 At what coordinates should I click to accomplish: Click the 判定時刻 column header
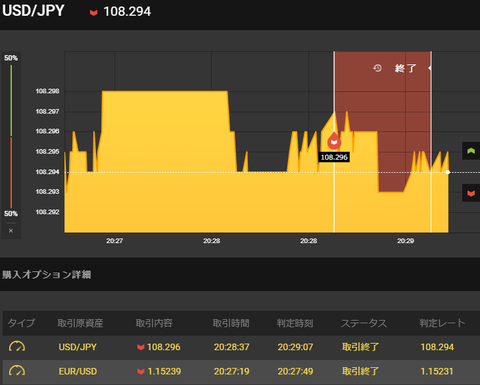tap(295, 323)
